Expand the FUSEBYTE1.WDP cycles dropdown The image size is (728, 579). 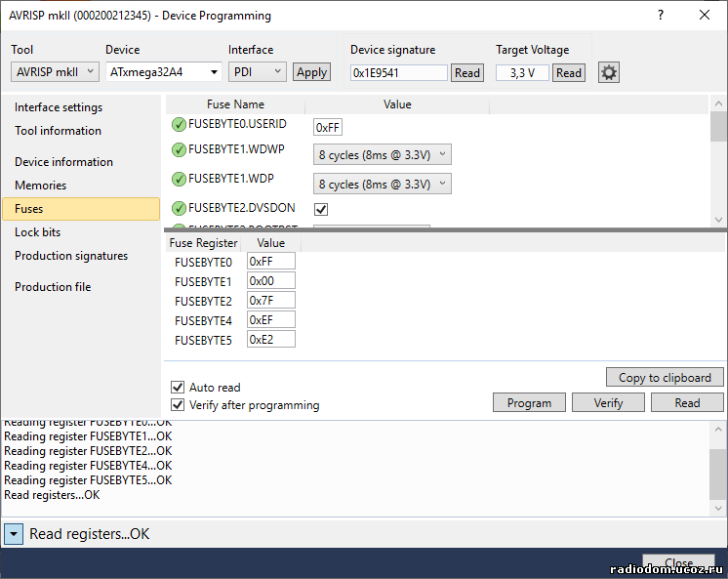383,184
